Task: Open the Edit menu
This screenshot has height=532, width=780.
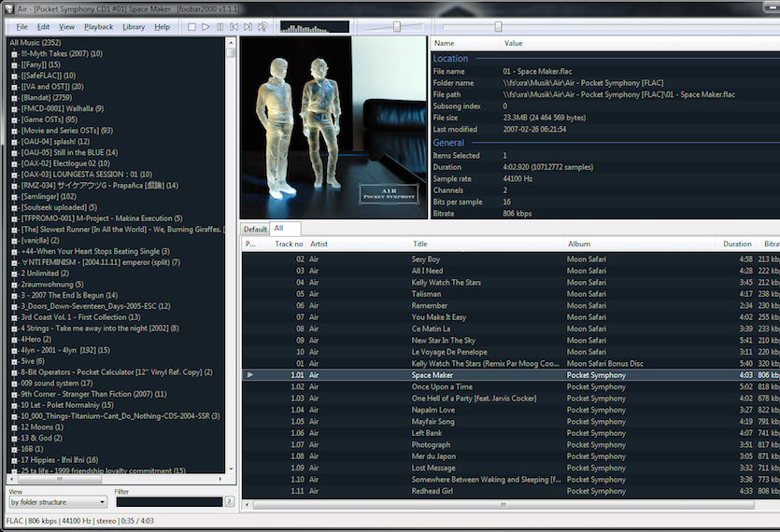Action: click(43, 27)
